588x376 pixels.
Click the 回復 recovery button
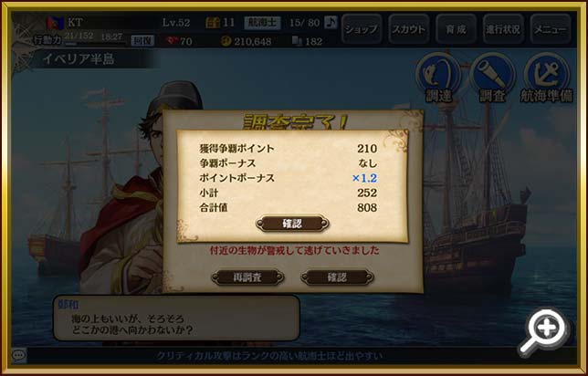click(142, 41)
